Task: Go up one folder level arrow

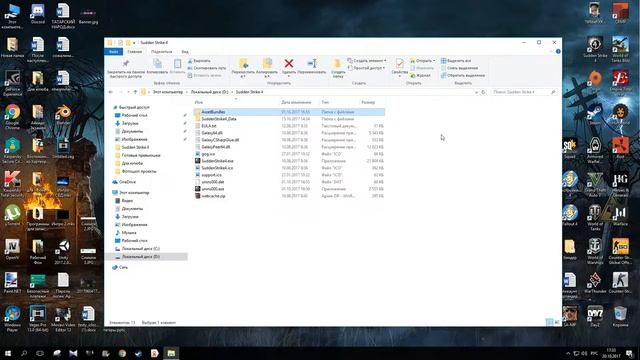Action: [135, 92]
